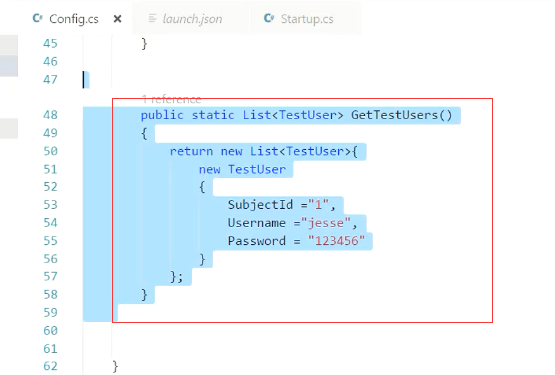Screen dimensions: 555x375
Task: Open the '1 reference' code lens link
Action: point(171,100)
